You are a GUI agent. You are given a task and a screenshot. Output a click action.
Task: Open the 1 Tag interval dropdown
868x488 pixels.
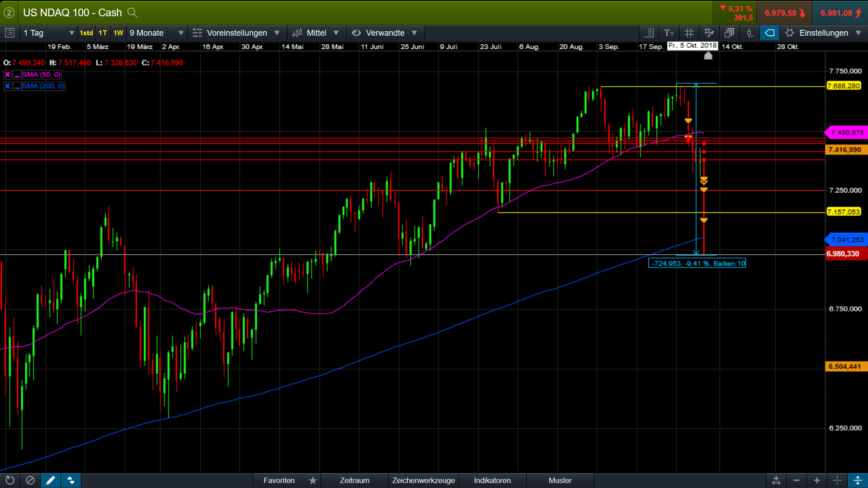[x=49, y=33]
